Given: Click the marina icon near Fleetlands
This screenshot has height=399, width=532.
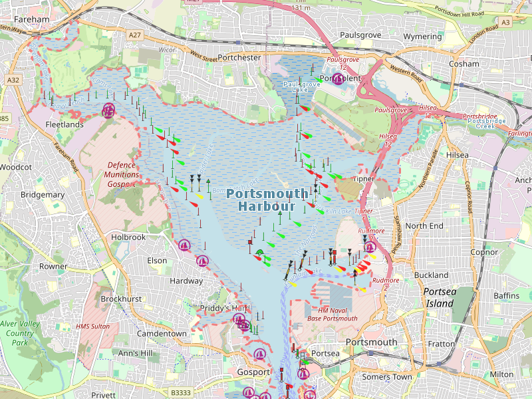Looking at the screenshot, I should click(x=108, y=110).
